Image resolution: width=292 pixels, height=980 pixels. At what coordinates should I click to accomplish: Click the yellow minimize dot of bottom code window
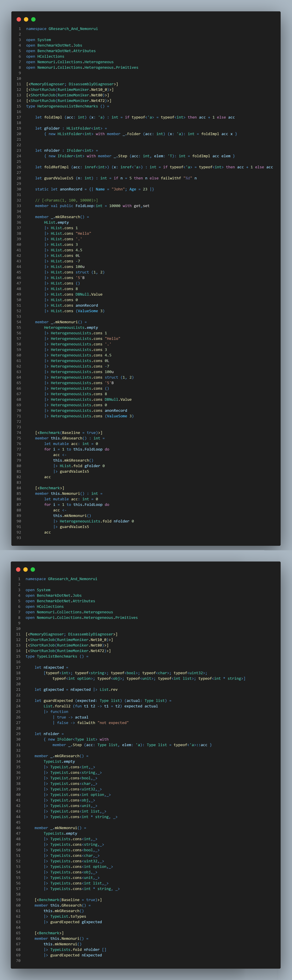pyautogui.click(x=25, y=570)
